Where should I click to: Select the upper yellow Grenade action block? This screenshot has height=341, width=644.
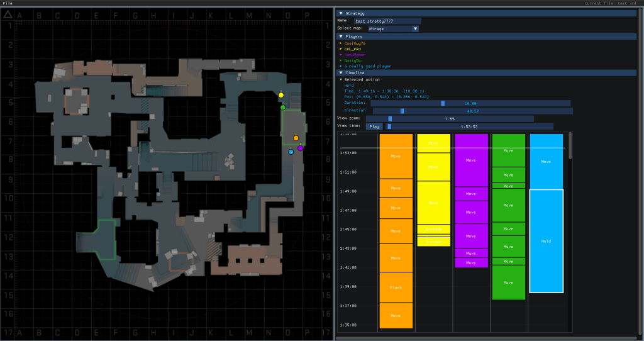click(x=433, y=229)
